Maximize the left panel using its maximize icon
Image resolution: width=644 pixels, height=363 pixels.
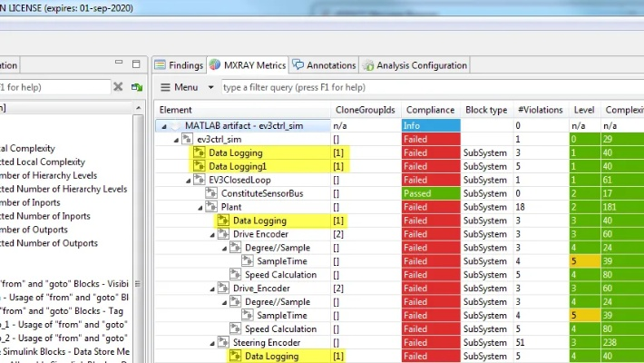coord(135,65)
